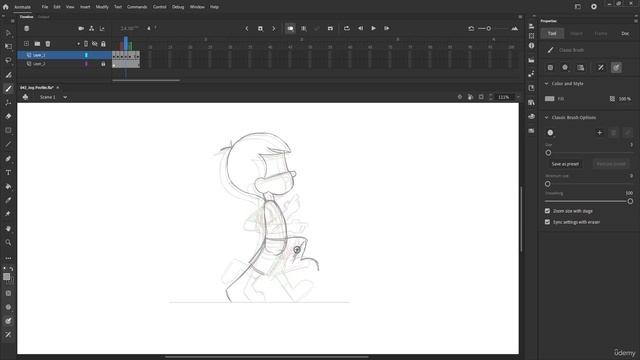The image size is (640, 360).
Task: Play the timeline animation
Action: point(373,29)
